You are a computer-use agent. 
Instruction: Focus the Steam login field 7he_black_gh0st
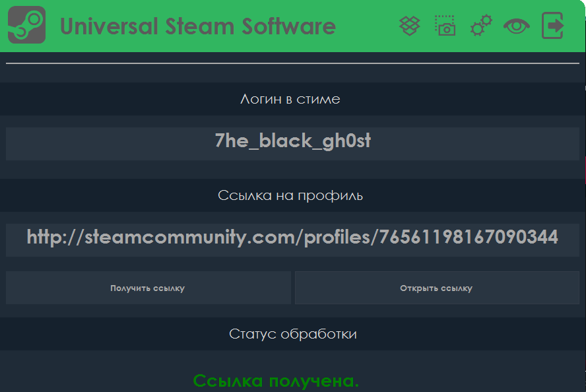(292, 144)
